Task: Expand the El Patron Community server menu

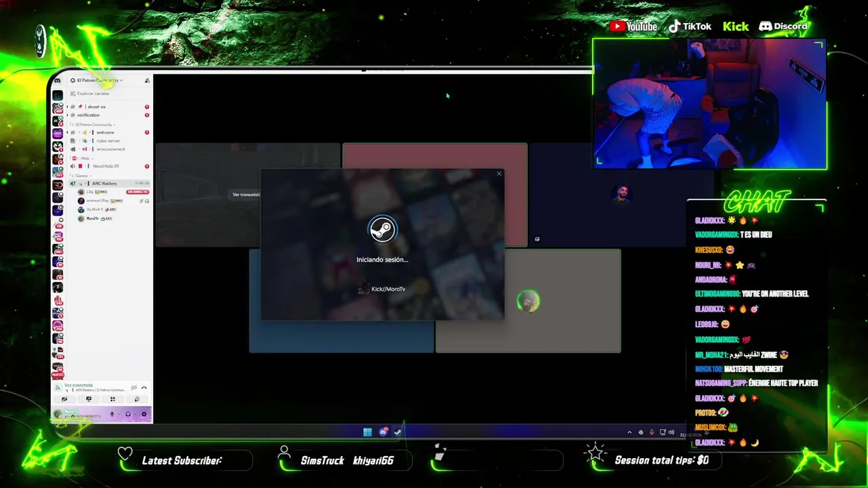Action: 96,80
